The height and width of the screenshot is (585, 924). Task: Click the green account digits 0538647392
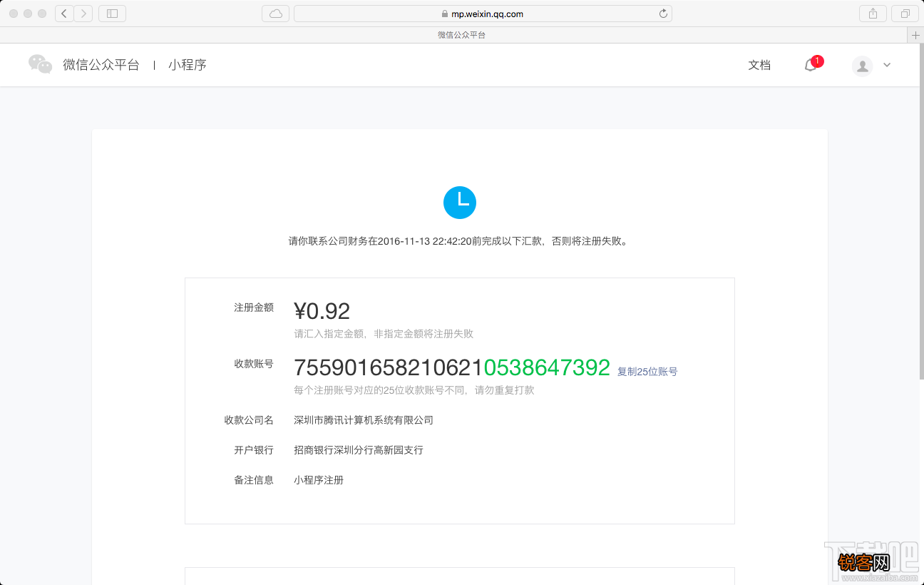(547, 367)
